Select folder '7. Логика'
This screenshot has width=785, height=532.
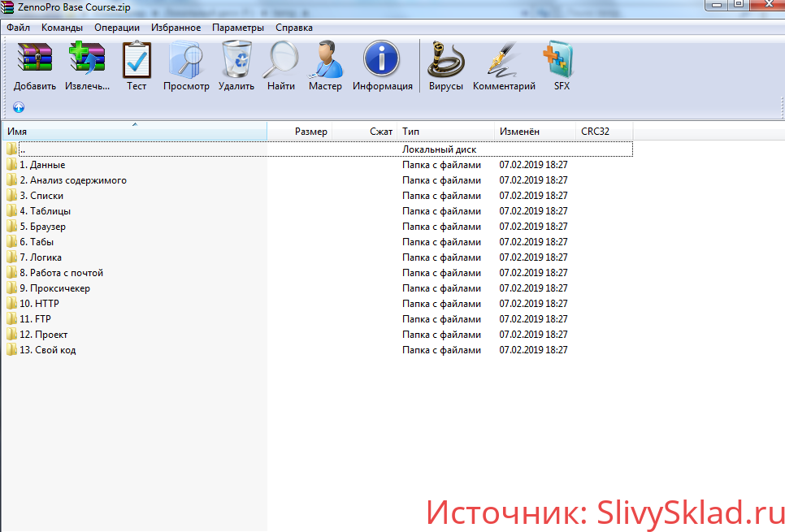click(41, 257)
